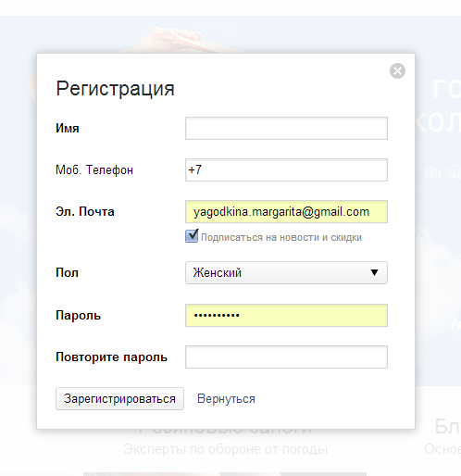Screen dimensions: 461x476
Task: Click the Подписаться на новости и скидки label
Action: (281, 237)
